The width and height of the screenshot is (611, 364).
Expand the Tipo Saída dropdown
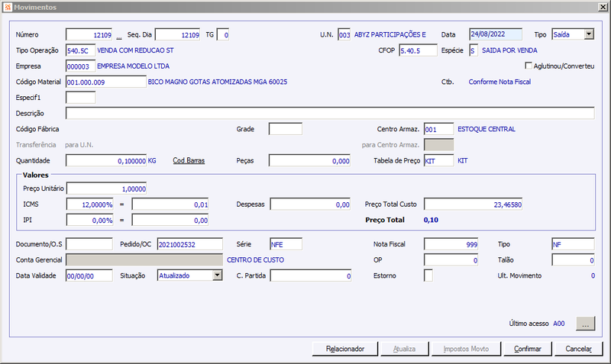coord(589,34)
